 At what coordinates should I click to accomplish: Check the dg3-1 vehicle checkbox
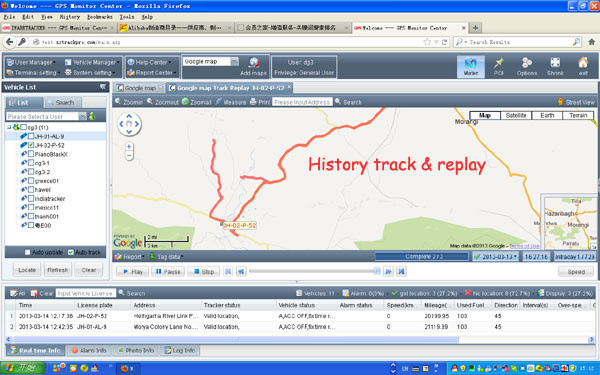[31, 163]
